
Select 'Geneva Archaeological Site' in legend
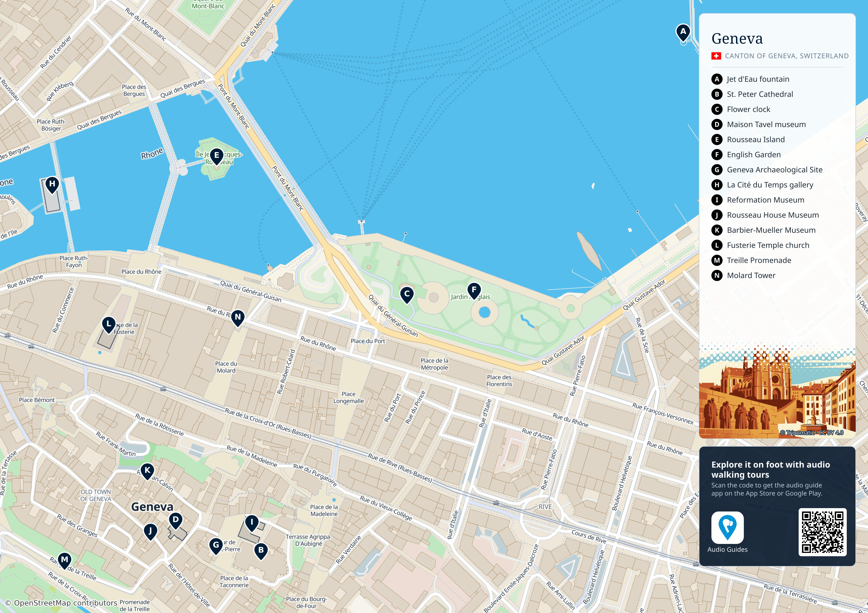click(x=775, y=170)
